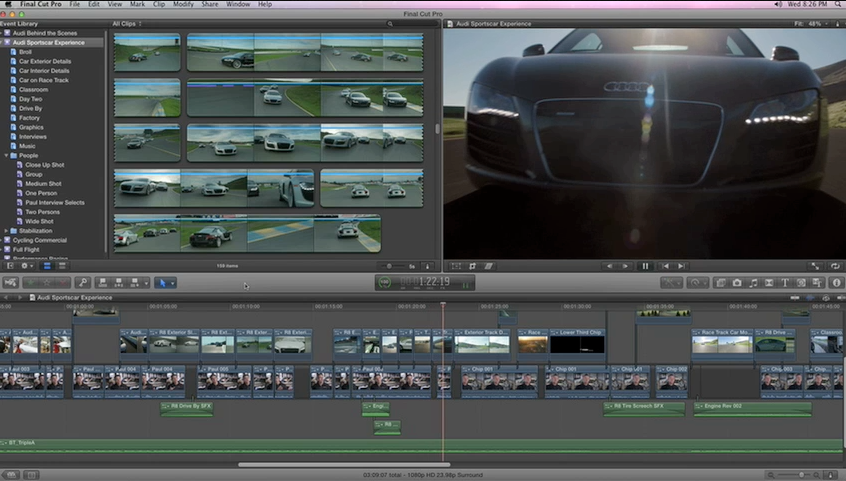The height and width of the screenshot is (481, 846).
Task: Select the viewer Distort tool
Action: coord(489,266)
